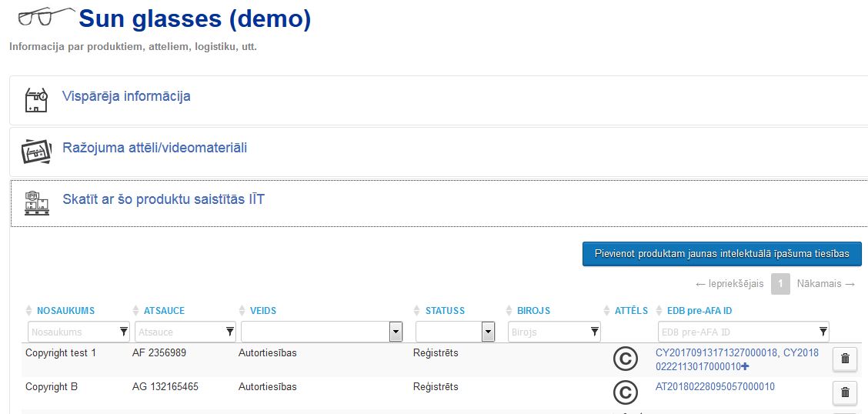Click Pievienot produktam jaunas intelektuālā īpašuma tiesības
The height and width of the screenshot is (414, 868).
pos(722,254)
